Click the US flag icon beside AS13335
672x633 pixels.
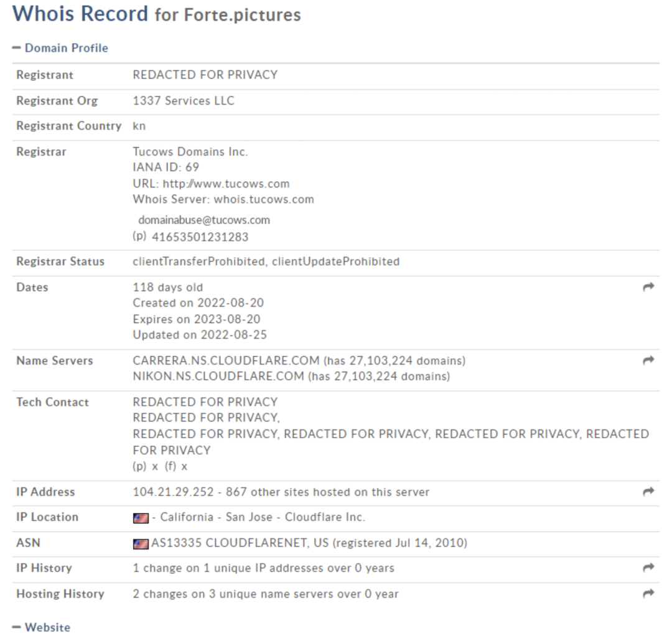(x=141, y=544)
